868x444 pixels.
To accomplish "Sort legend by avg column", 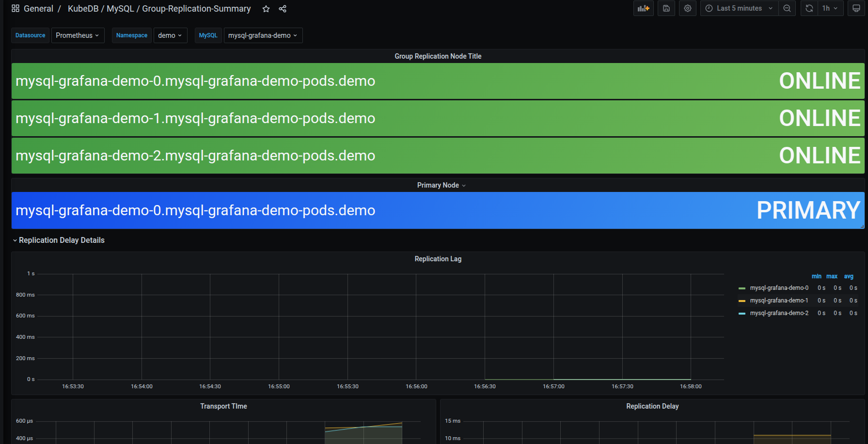I will (x=849, y=276).
